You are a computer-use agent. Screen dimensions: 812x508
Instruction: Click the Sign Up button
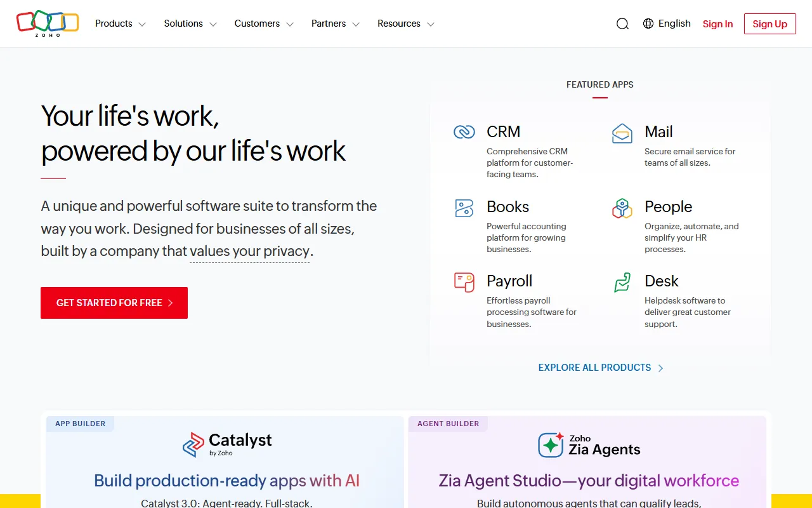(x=770, y=24)
